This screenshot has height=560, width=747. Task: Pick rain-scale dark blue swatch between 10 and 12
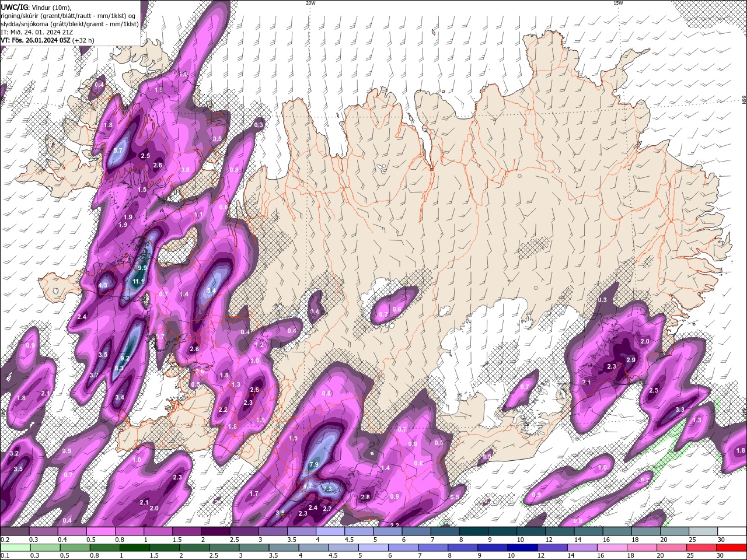click(522, 547)
